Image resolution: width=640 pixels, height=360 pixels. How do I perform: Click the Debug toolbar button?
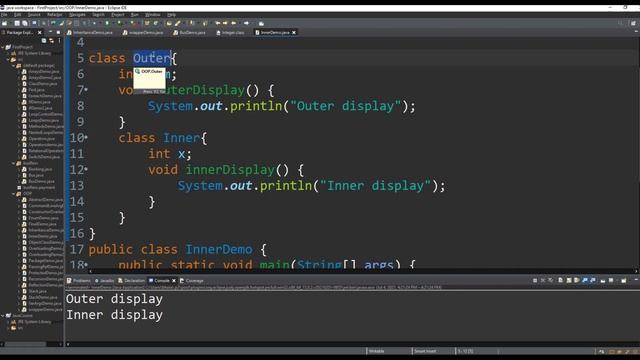(93, 23)
